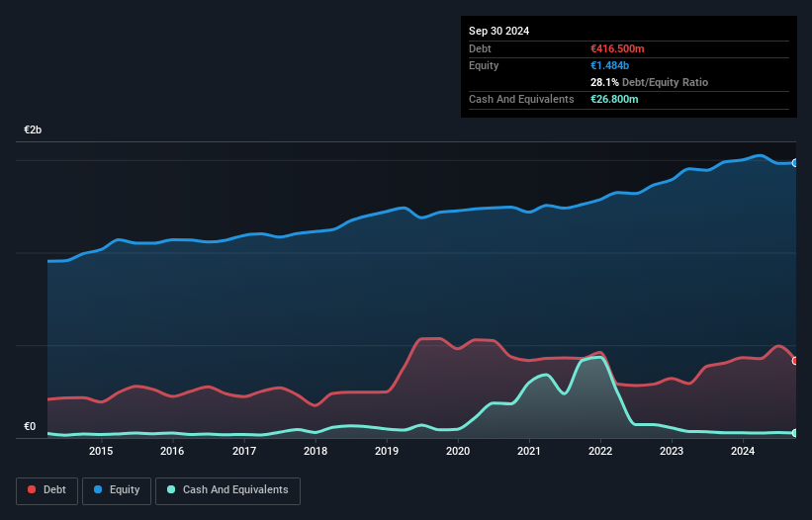Click the 2018 x-axis label
Screen dimensions: 812x520
316,451
